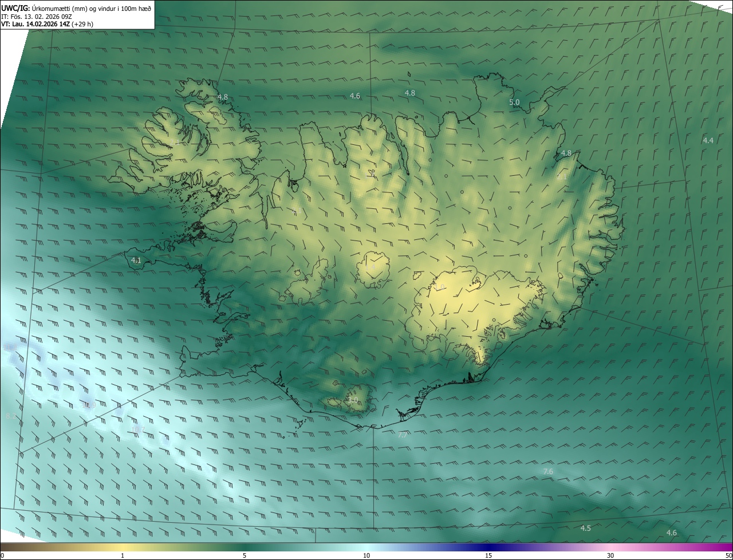733x560 pixels.
Task: Pick the pale cyan color at scale value 10
Action: pyautogui.click(x=366, y=547)
